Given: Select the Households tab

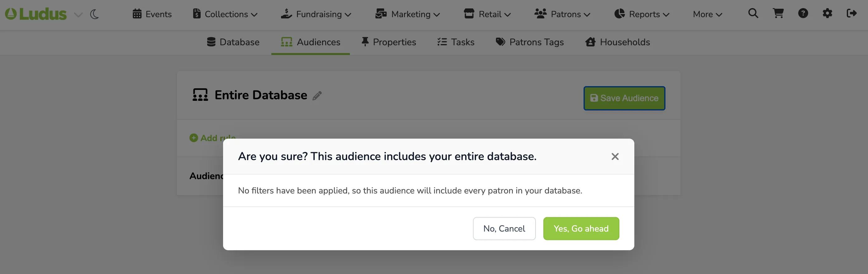Looking at the screenshot, I should coord(618,42).
